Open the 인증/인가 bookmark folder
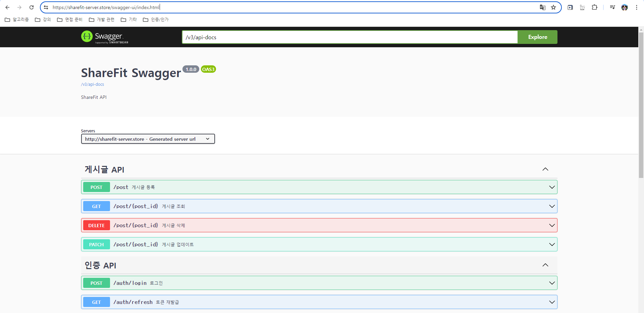644x313 pixels. click(x=156, y=20)
